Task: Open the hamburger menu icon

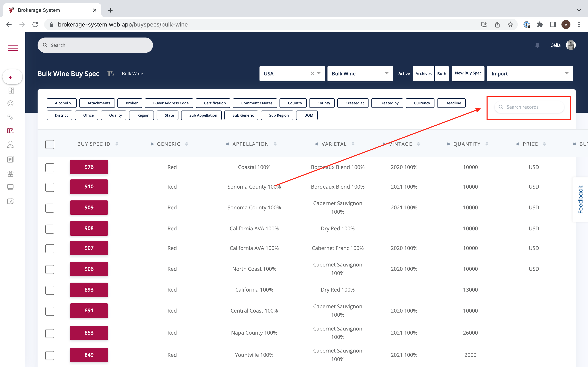Action: (x=13, y=48)
